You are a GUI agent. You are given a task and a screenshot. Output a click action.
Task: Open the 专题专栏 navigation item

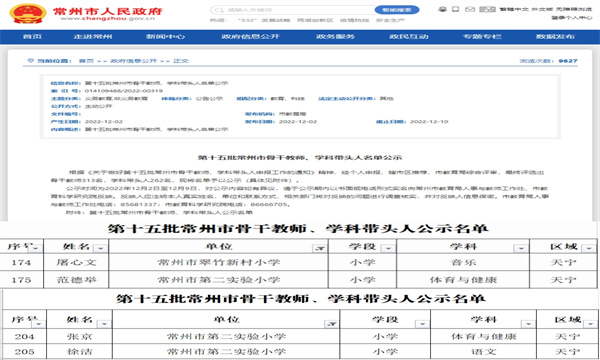(482, 37)
